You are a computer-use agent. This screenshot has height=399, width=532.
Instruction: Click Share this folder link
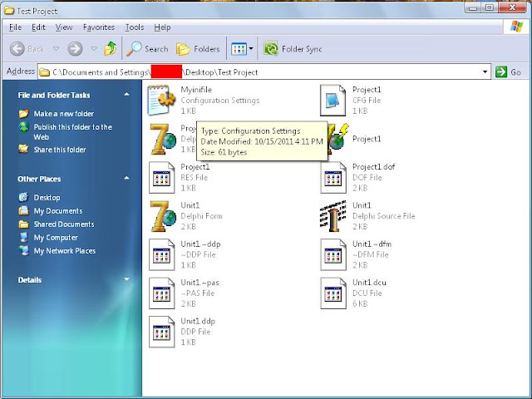click(60, 150)
